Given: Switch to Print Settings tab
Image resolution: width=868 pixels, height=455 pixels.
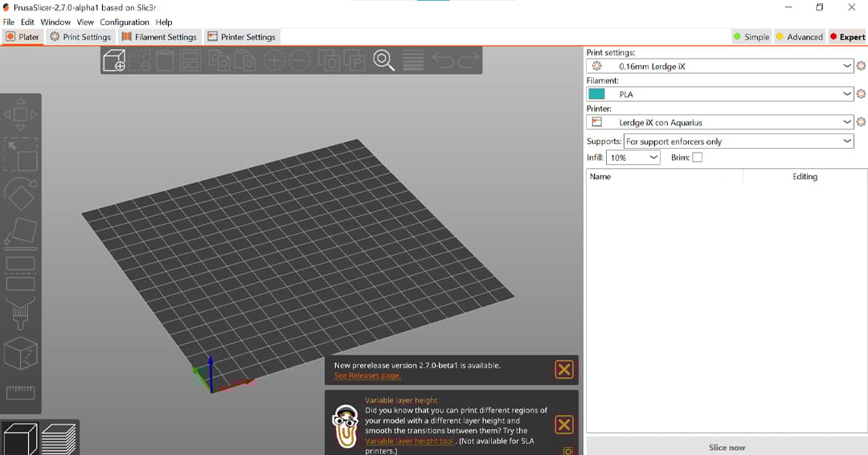Looking at the screenshot, I should [81, 37].
